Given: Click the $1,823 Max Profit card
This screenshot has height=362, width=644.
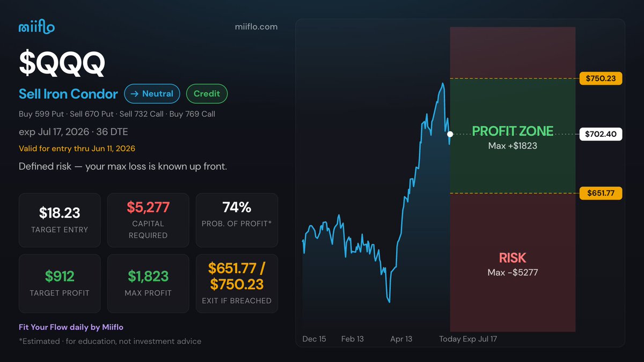Looking at the screenshot, I should pyautogui.click(x=148, y=283).
